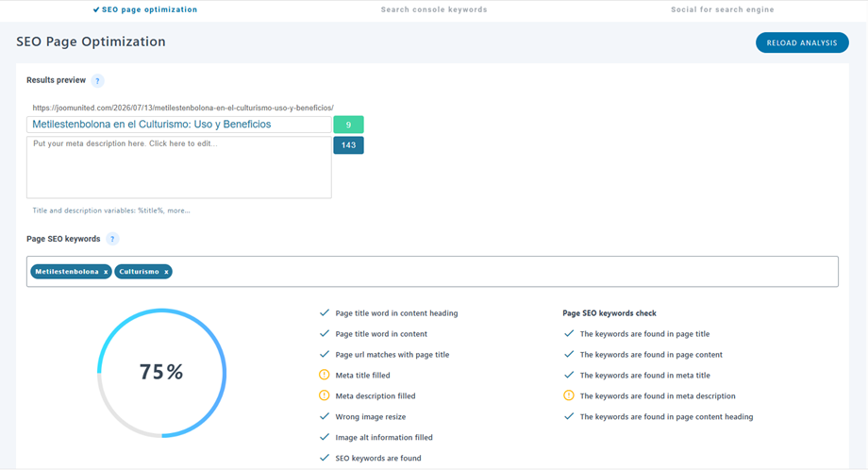Screen dimensions: 868x470
Task: Open the Social for search engine tab
Action: [723, 9]
